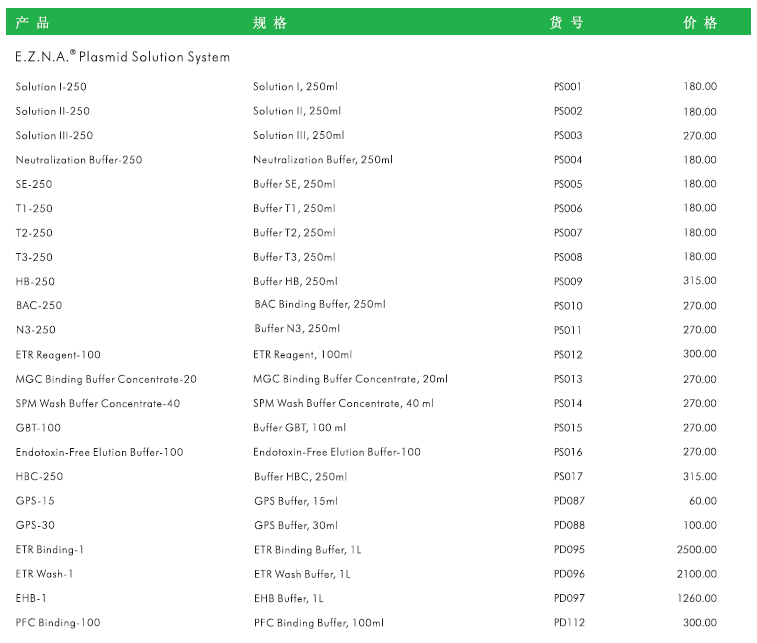Click the 货号 column header
This screenshot has height=643, width=757.
pos(566,22)
